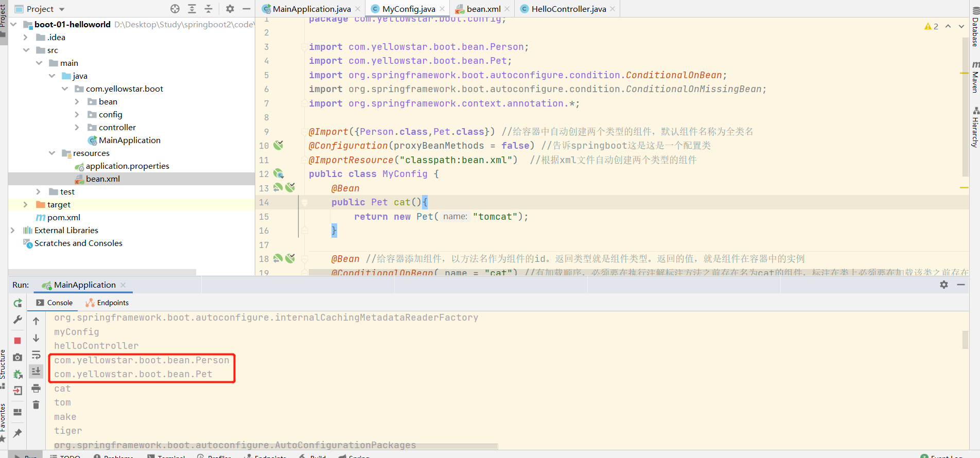Select pom.xml in project tree

coord(58,217)
